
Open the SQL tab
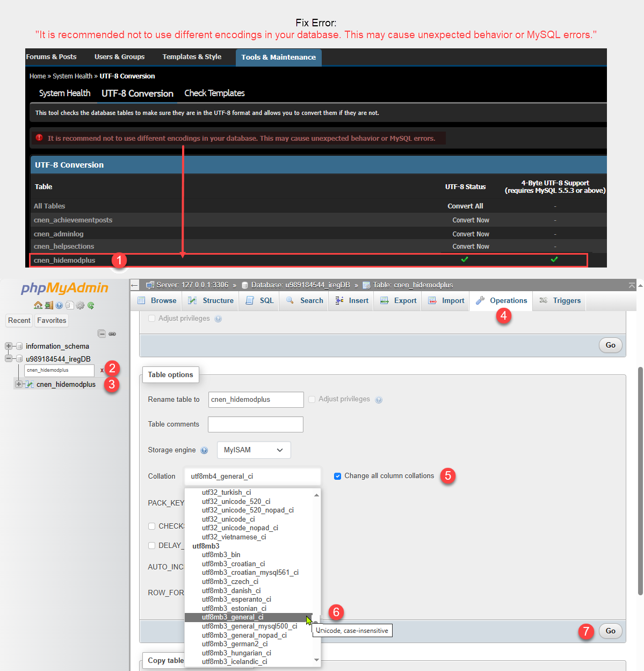pos(259,301)
